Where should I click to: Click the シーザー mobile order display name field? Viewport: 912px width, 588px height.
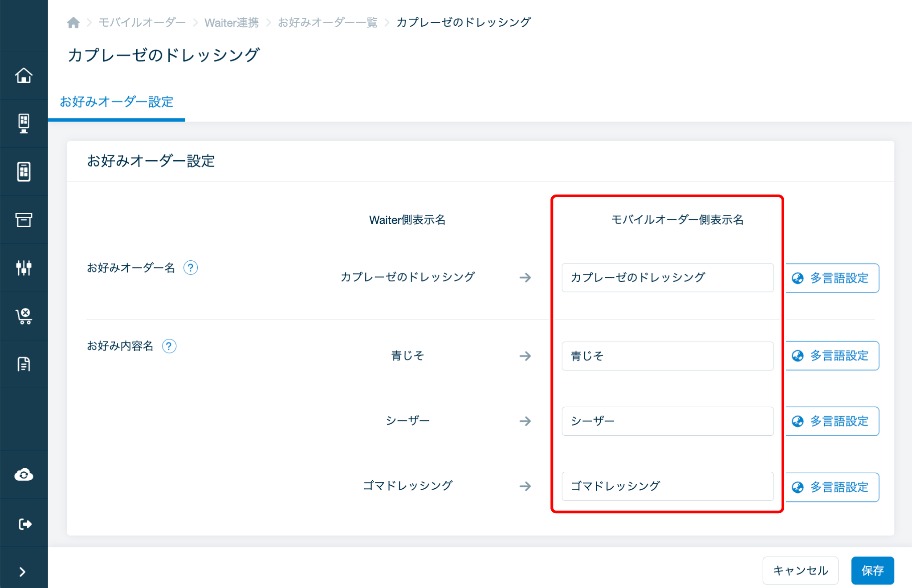pyautogui.click(x=667, y=421)
